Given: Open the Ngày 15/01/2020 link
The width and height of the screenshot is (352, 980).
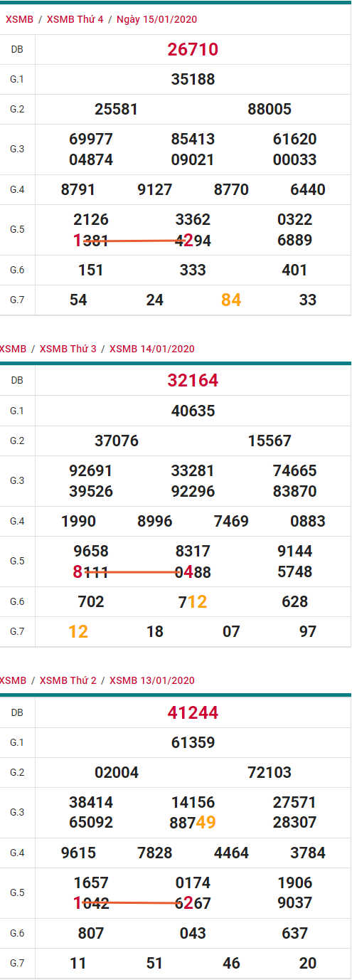Looking at the screenshot, I should 156,19.
